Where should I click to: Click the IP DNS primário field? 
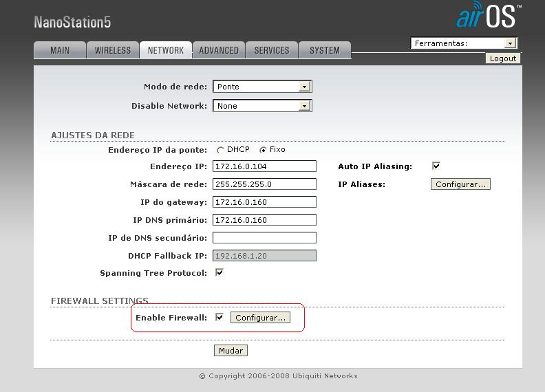pos(264,220)
